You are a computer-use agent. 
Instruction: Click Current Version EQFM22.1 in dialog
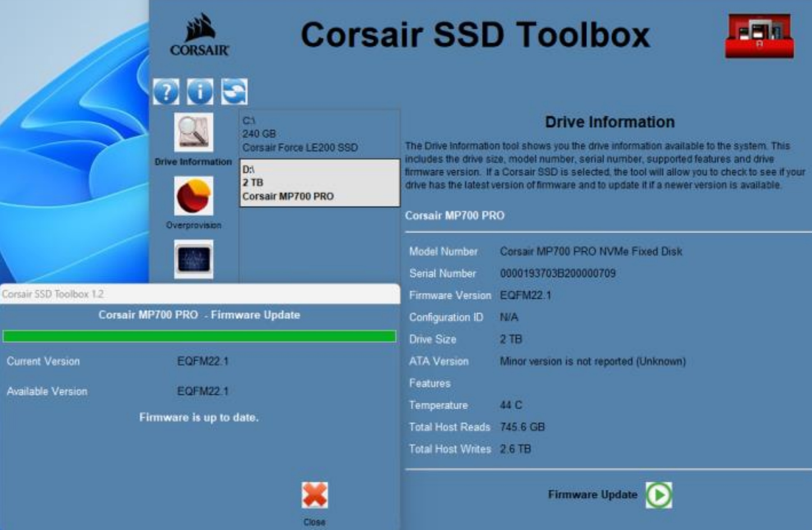tap(203, 361)
